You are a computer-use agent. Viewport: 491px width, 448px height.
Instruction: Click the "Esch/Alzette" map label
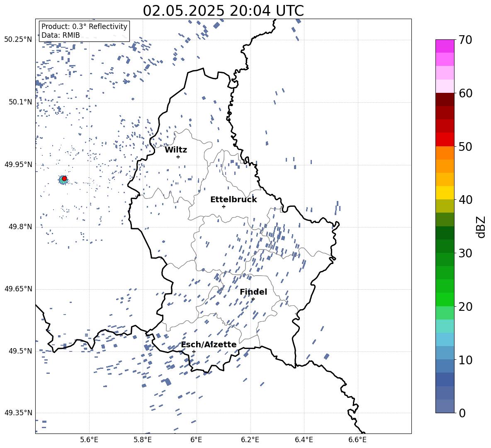pyautogui.click(x=209, y=344)
